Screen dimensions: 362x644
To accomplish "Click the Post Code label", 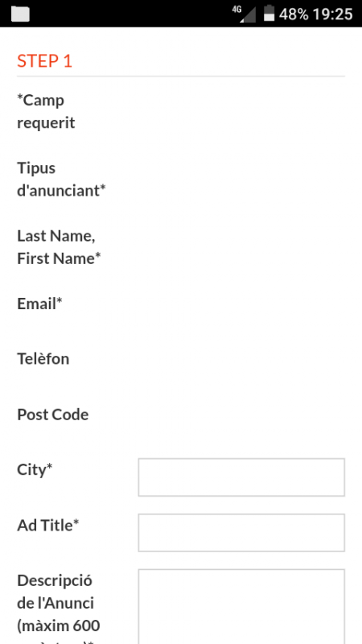I will pyautogui.click(x=53, y=415).
